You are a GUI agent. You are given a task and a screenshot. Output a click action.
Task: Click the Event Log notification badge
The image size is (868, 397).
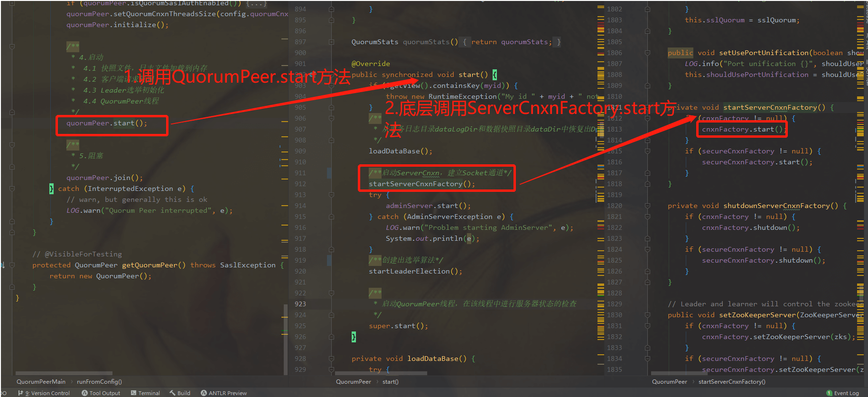(x=829, y=393)
